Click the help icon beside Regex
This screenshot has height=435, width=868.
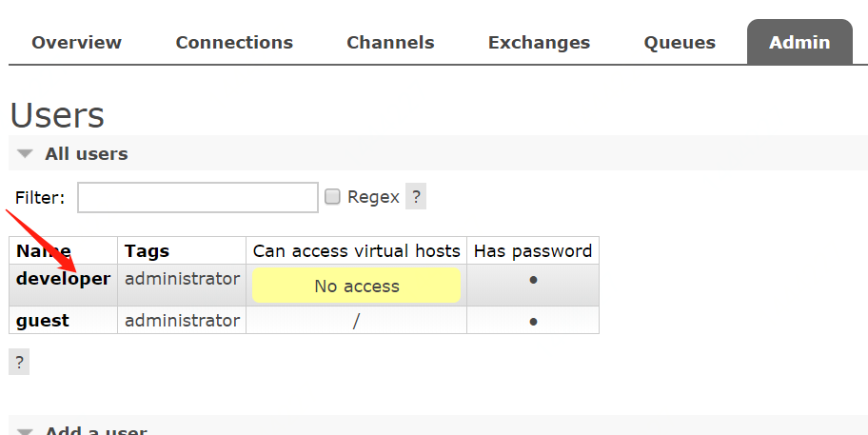[x=416, y=197]
